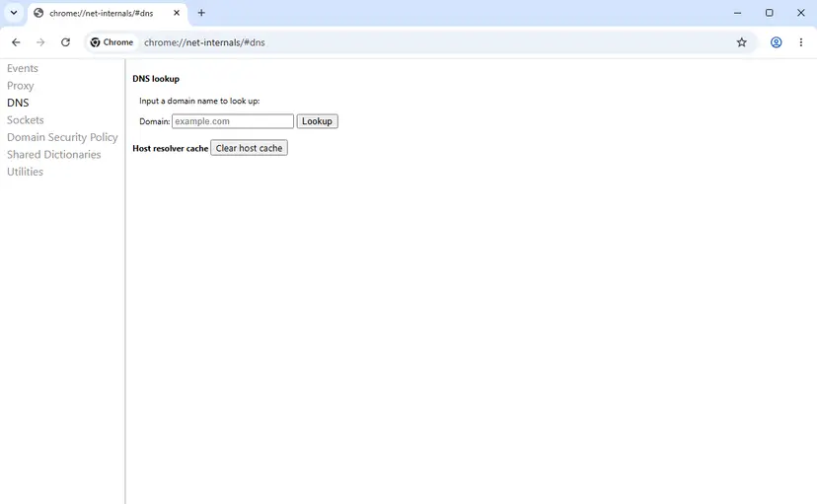This screenshot has height=504, width=817.
Task: Click the forward navigation arrow
Action: pos(40,42)
